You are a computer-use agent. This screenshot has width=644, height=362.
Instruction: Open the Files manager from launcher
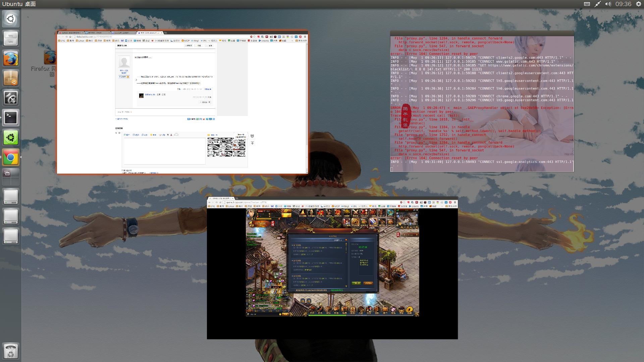(11, 39)
